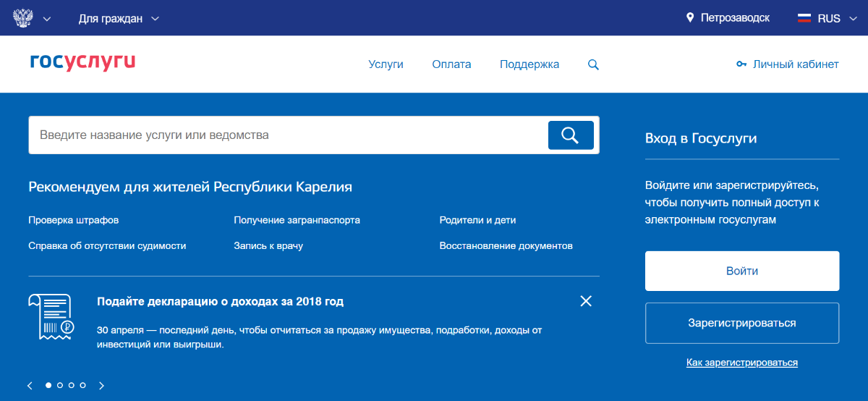
Task: Open Получение загранпаспорта link
Action: click(x=297, y=220)
